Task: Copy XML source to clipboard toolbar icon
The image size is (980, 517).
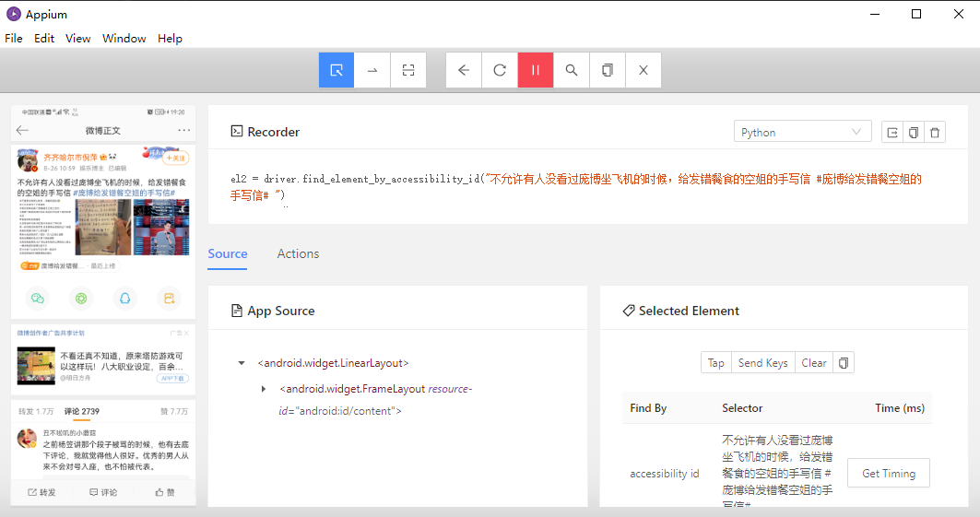Action: point(607,70)
